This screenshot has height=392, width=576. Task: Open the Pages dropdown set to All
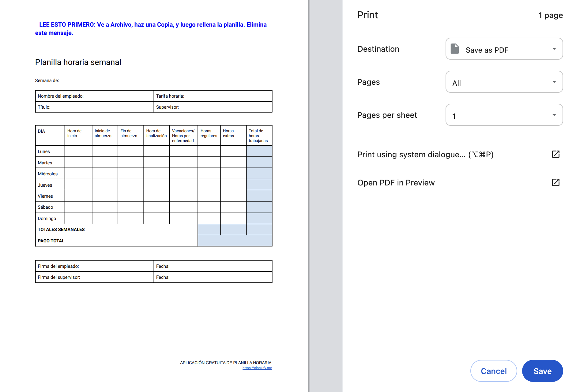click(x=504, y=82)
